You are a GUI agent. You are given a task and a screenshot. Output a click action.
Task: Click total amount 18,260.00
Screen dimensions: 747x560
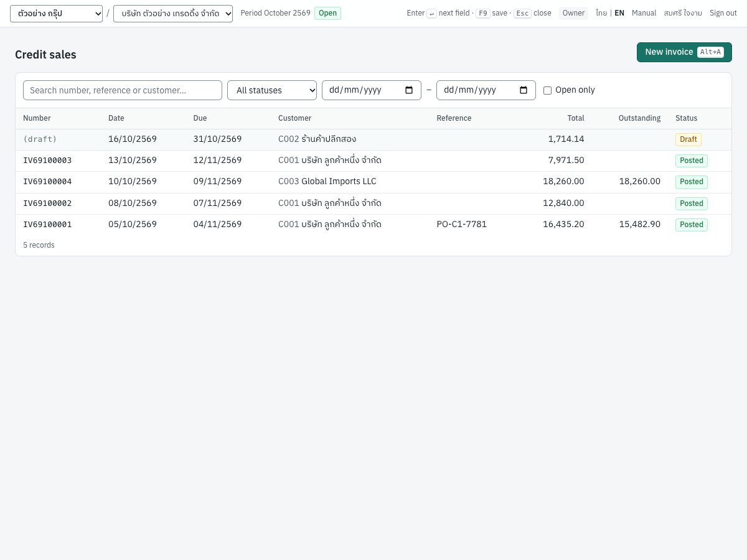click(563, 182)
